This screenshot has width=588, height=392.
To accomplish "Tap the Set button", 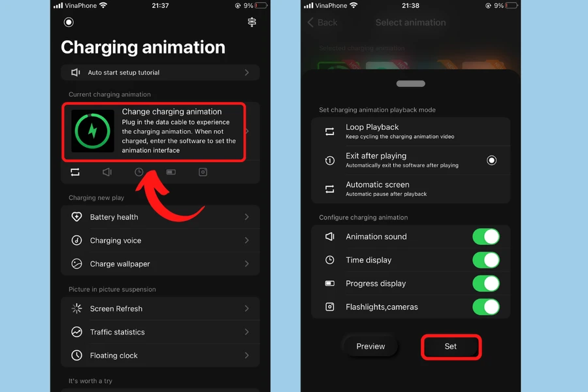I will 451,347.
